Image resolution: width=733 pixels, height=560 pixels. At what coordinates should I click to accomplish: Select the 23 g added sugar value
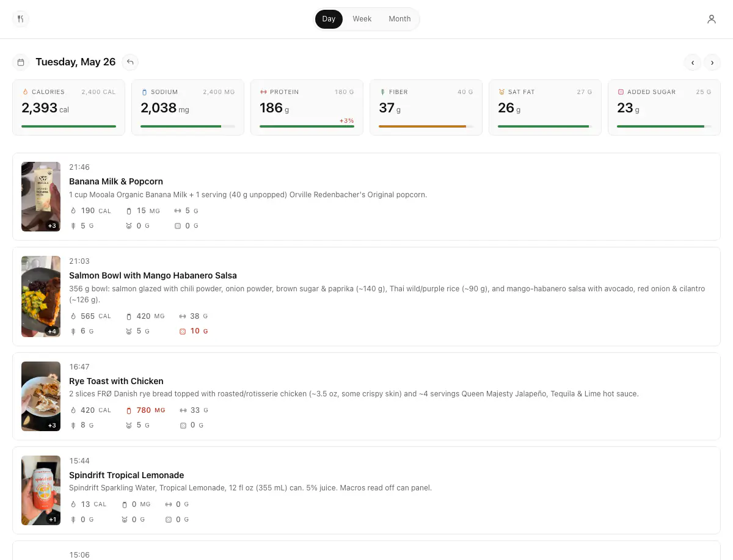[628, 108]
